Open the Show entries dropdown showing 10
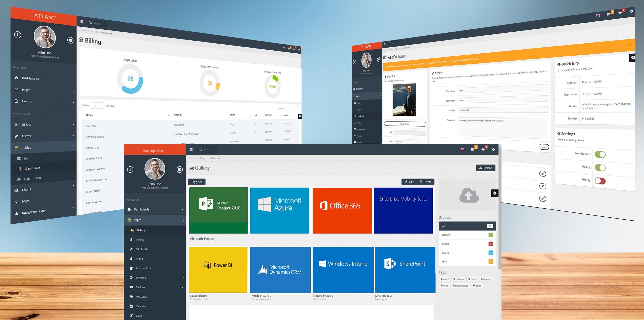Screen dimensions: 644x320 pyautogui.click(x=97, y=106)
